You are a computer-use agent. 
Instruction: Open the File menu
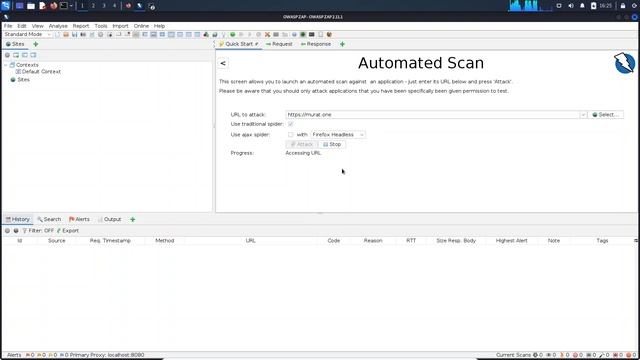8,26
